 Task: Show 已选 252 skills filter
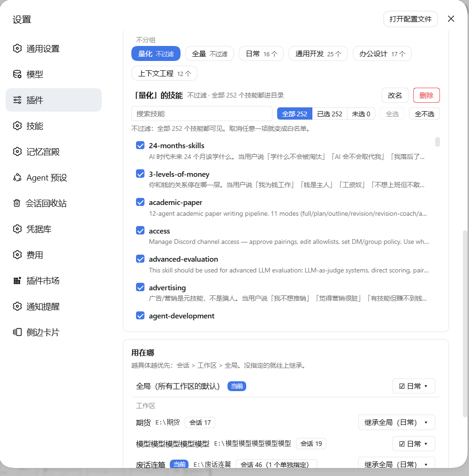click(330, 114)
